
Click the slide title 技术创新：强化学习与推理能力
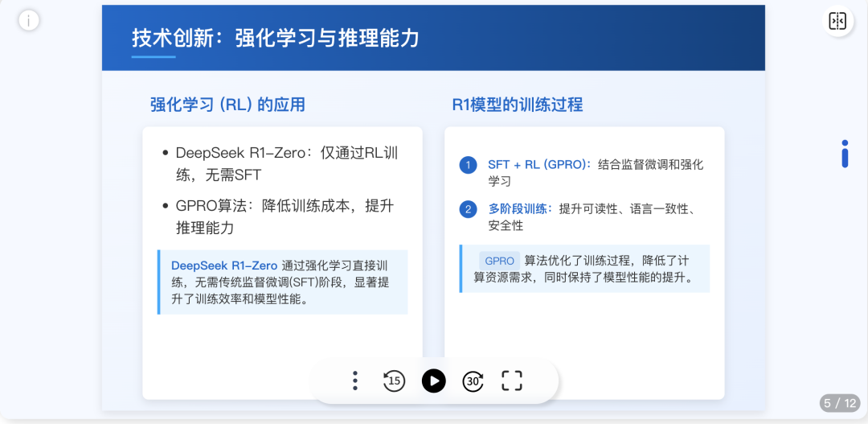275,39
